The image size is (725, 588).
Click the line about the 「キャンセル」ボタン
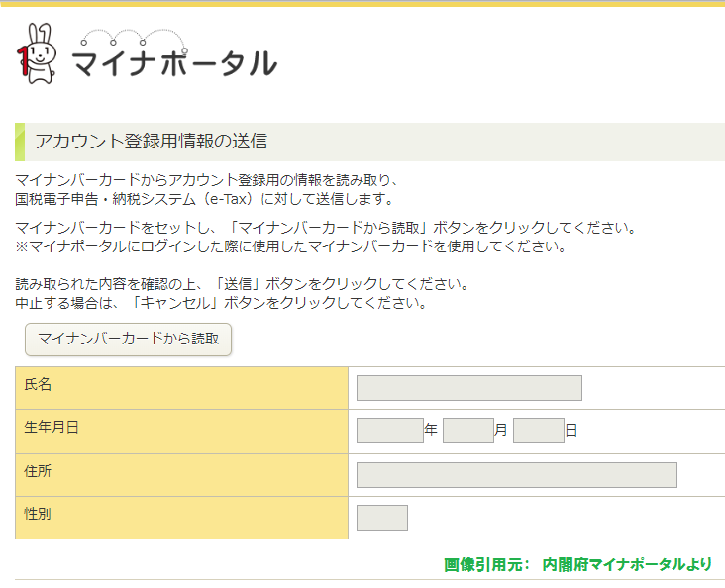click(221, 303)
